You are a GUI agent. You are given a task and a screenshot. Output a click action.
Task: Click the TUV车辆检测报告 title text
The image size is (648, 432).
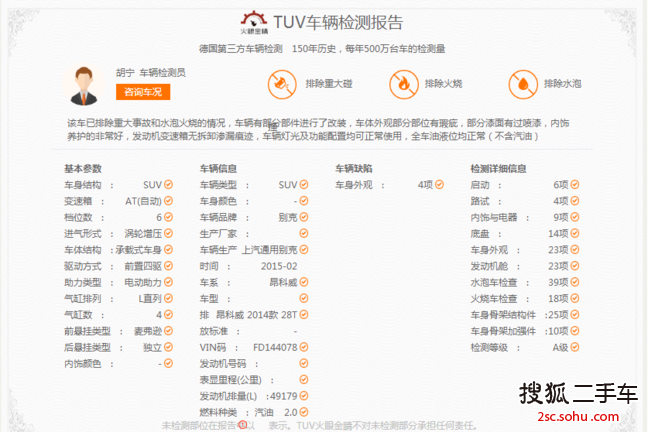pyautogui.click(x=338, y=22)
